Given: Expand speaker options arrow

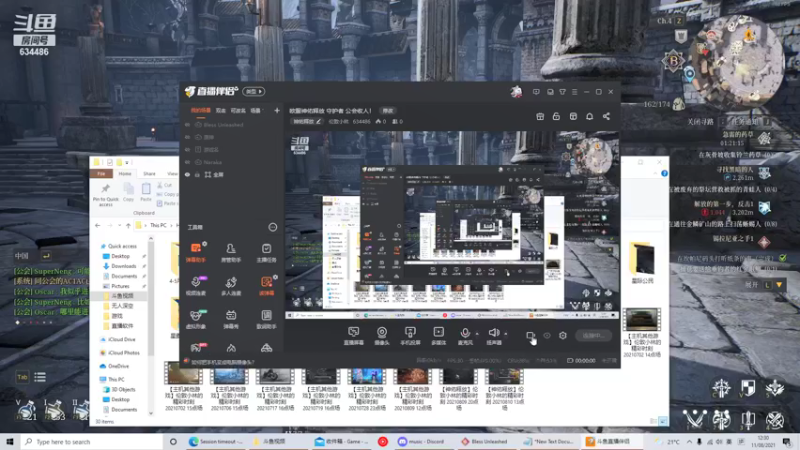Looking at the screenshot, I should (506, 334).
